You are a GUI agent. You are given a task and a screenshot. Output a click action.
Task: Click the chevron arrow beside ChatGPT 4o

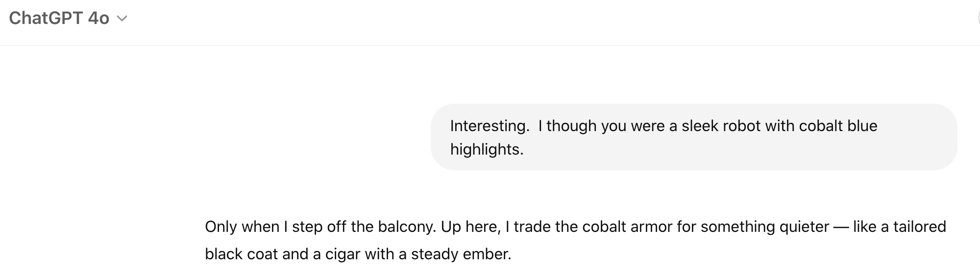coord(122,19)
